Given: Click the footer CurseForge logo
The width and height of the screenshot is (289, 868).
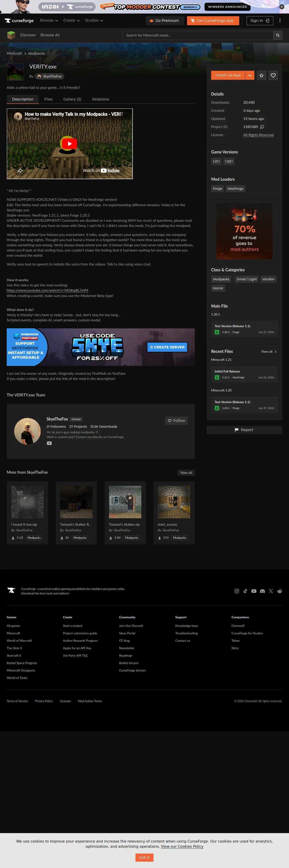Looking at the screenshot, I should click(11, 590).
